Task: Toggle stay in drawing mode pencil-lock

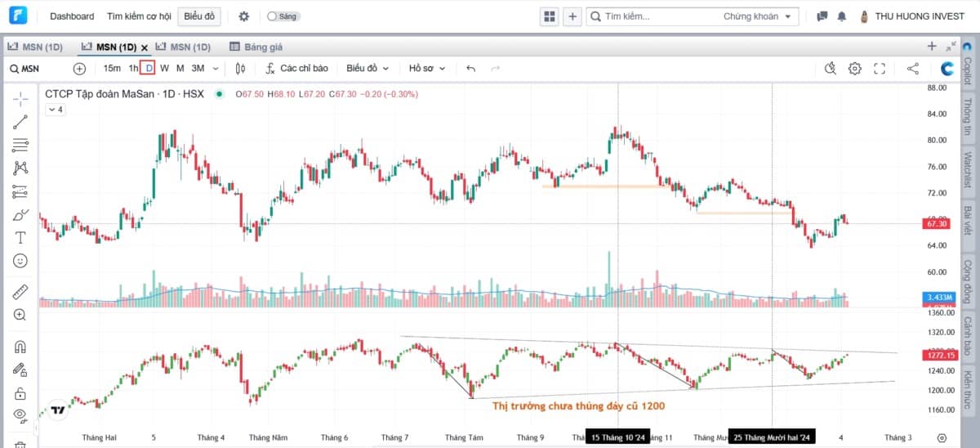Action: click(x=20, y=370)
